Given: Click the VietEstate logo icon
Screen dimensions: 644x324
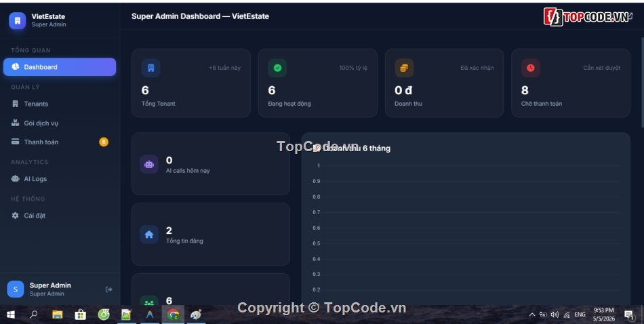Looking at the screenshot, I should pyautogui.click(x=17, y=20).
